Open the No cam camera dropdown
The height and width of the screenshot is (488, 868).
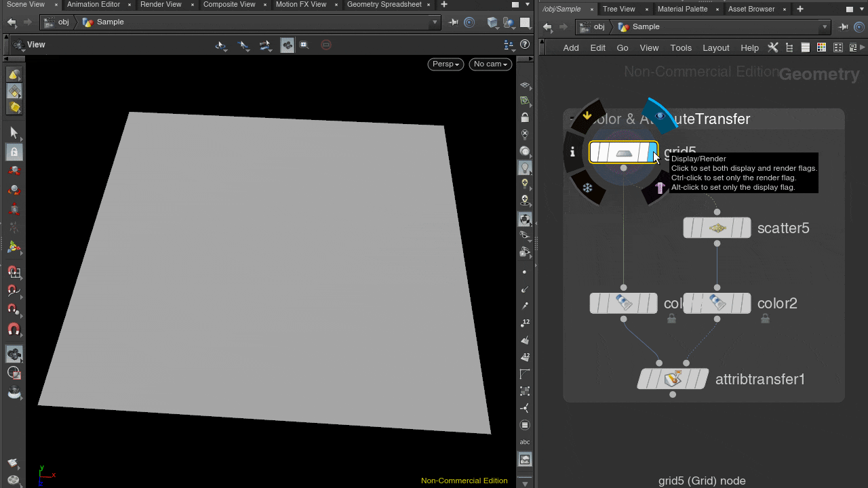click(x=490, y=64)
